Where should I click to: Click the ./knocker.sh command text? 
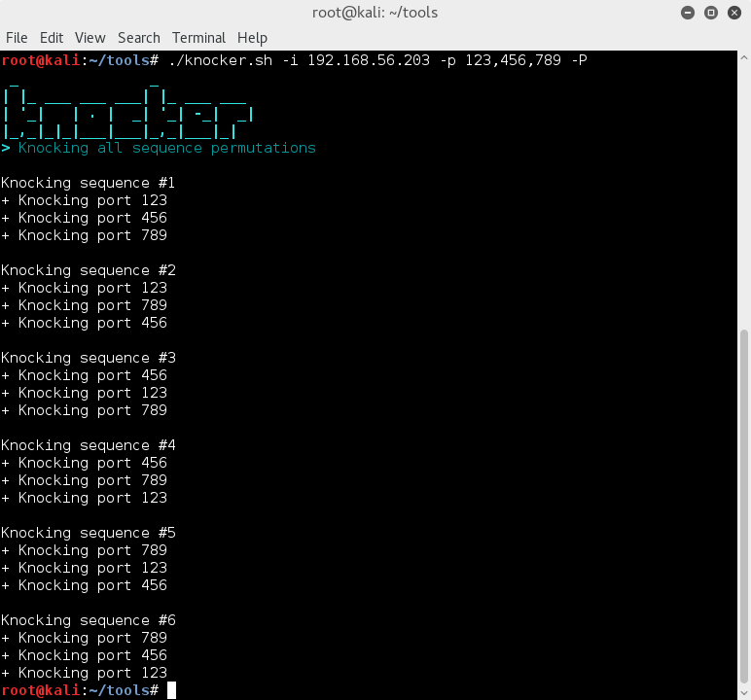(220, 60)
